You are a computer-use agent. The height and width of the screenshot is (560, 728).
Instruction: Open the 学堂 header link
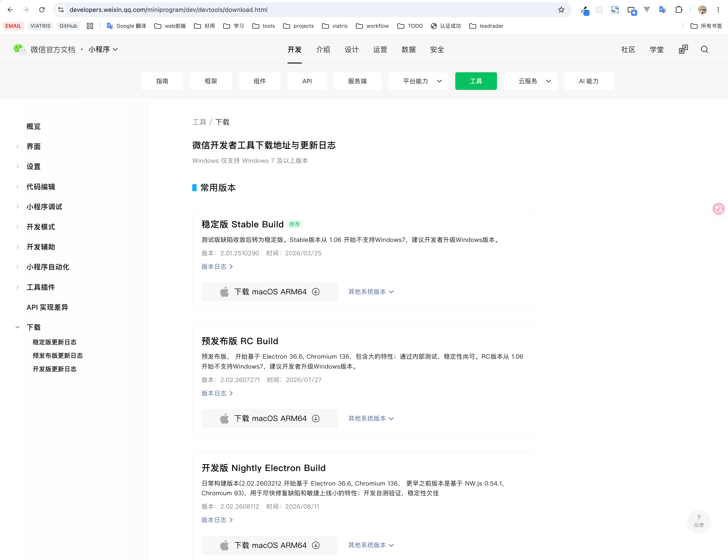657,50
